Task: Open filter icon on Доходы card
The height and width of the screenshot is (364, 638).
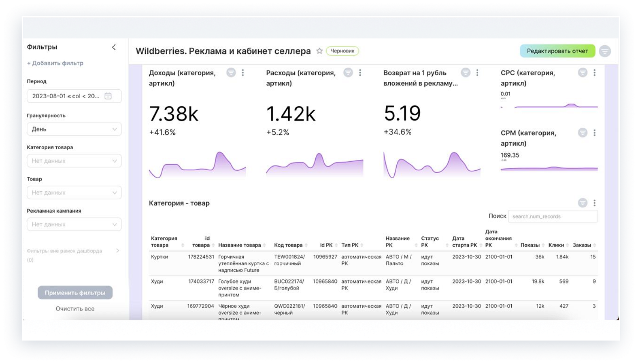Action: click(x=231, y=73)
